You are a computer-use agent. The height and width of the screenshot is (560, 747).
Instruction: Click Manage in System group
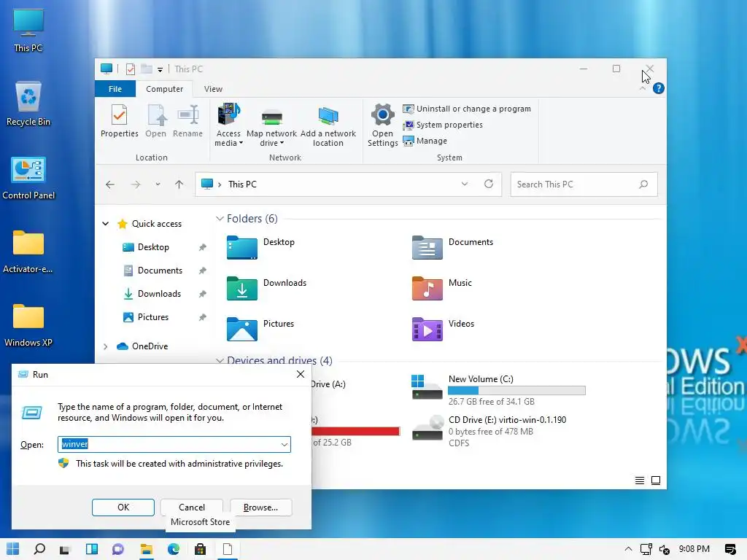pyautogui.click(x=425, y=141)
